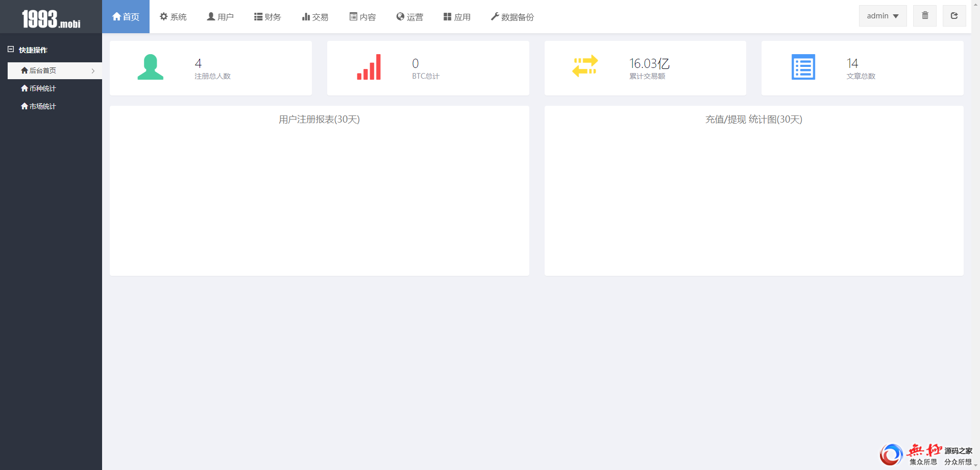Click the 充值/提现 统计图(30天) chart title
The height and width of the screenshot is (470, 980).
coord(753,119)
